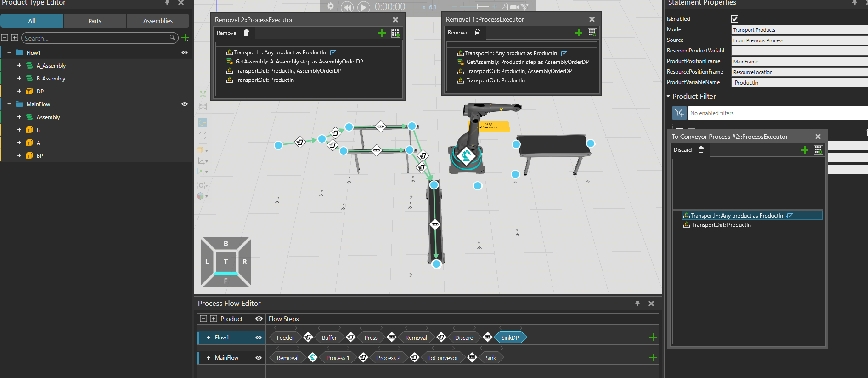Screen dimensions: 868x378
Task: Collapse the Product Filter section
Action: (x=668, y=97)
